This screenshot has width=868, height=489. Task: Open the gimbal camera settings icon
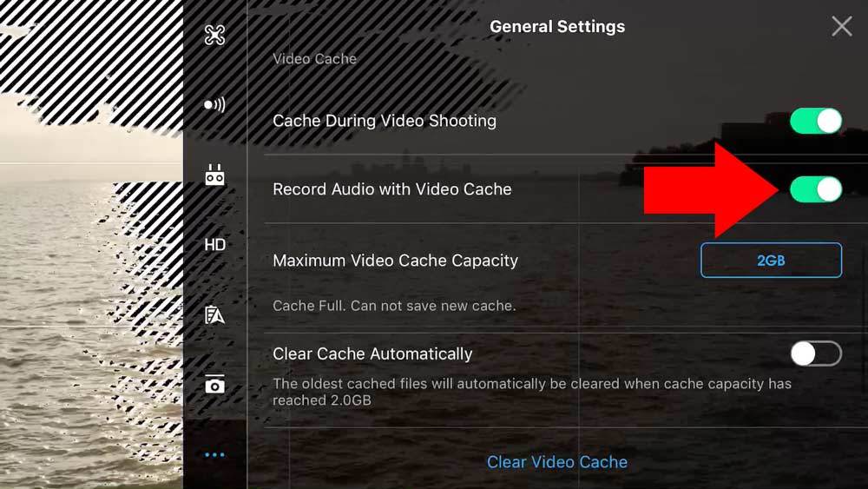coord(214,384)
